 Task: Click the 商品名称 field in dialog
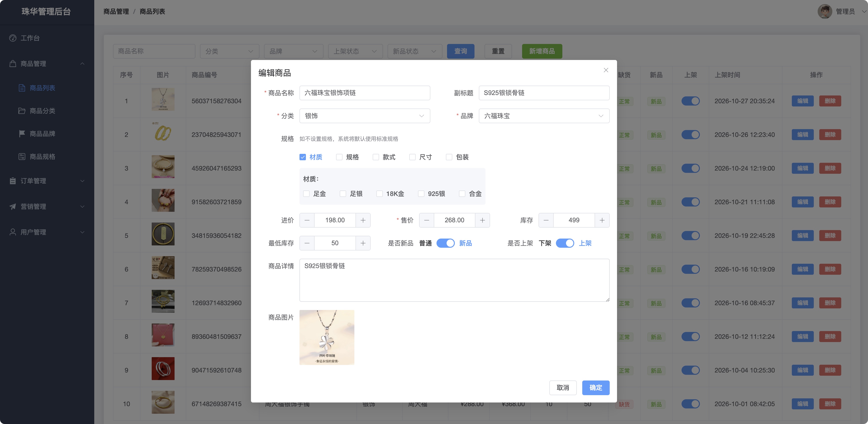click(365, 93)
